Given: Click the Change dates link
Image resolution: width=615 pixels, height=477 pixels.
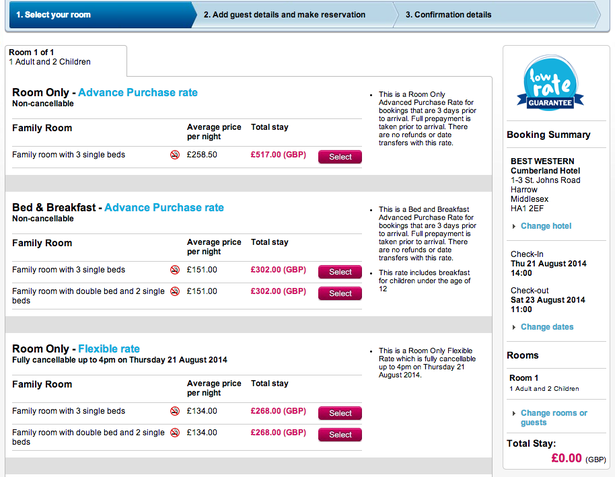Looking at the screenshot, I should [x=547, y=327].
